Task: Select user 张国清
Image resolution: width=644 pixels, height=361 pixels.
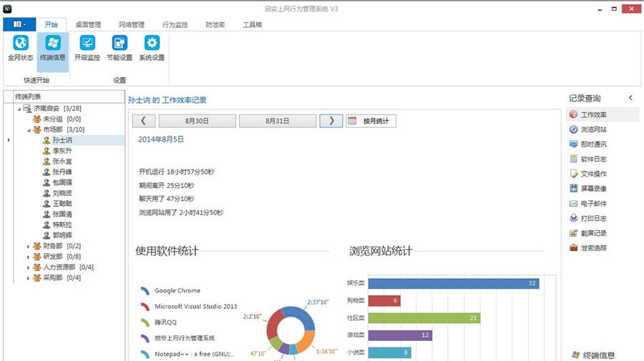Action: coord(58,214)
